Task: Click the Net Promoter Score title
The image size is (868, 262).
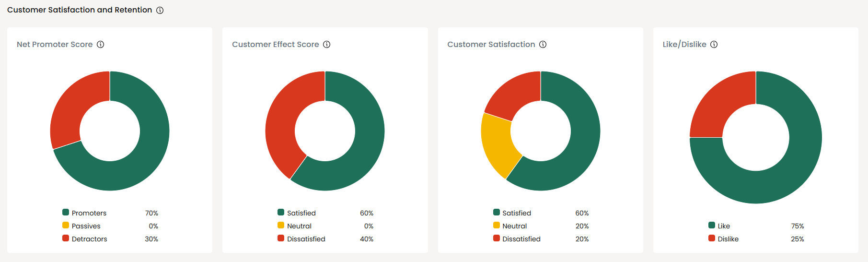Action: pos(55,45)
